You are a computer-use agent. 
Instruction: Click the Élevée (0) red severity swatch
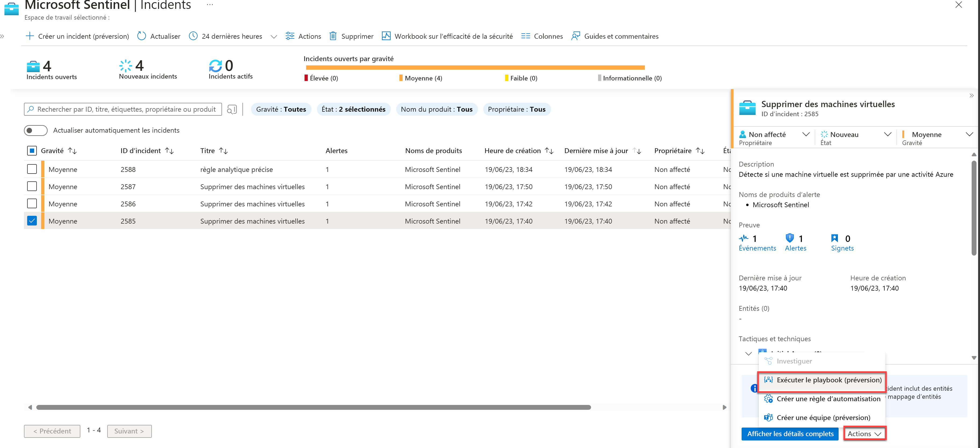coord(306,78)
